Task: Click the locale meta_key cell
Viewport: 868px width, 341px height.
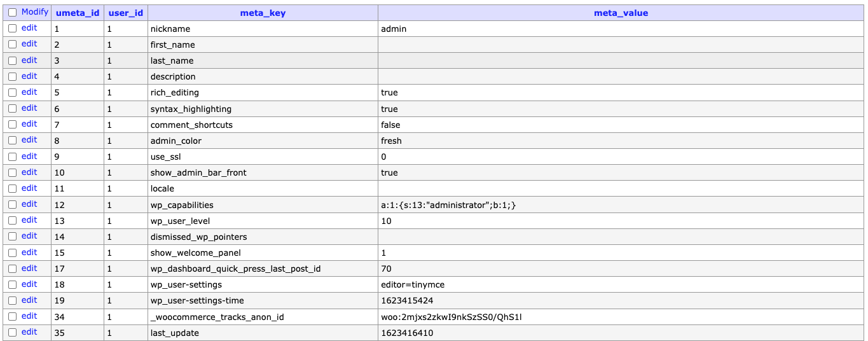Action: (162, 189)
